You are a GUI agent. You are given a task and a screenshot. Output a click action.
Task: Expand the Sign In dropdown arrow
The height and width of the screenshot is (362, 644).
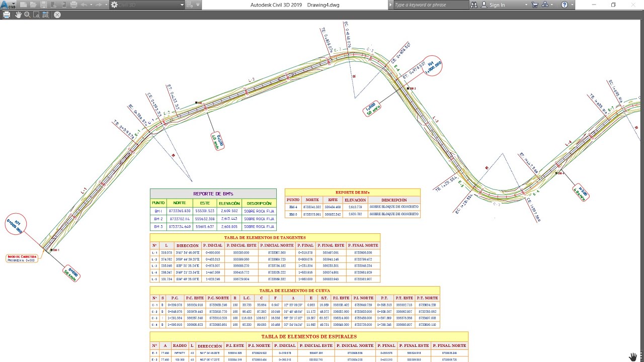[x=526, y=5]
